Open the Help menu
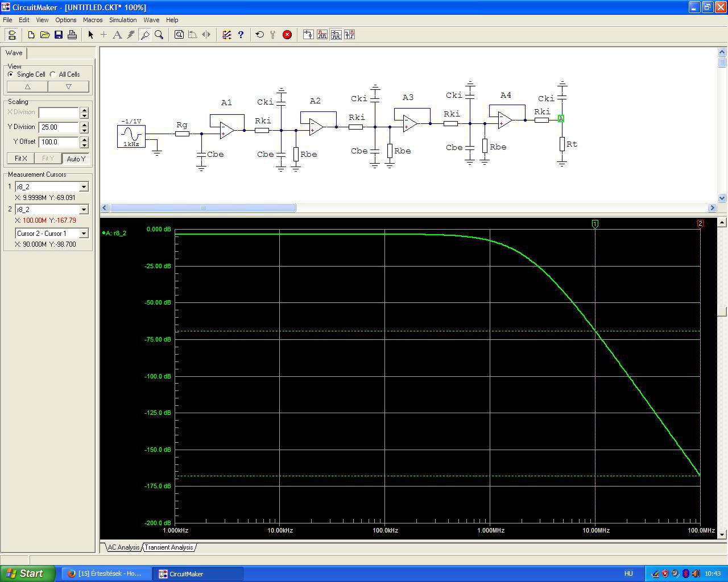728x582 pixels. [172, 20]
